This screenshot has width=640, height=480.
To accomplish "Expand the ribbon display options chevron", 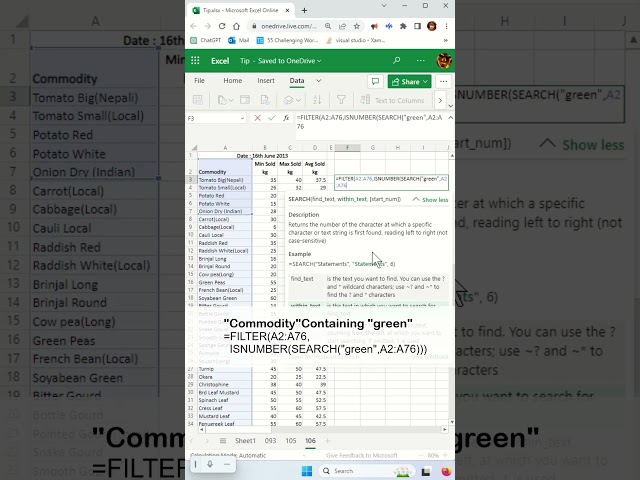I will [x=450, y=106].
